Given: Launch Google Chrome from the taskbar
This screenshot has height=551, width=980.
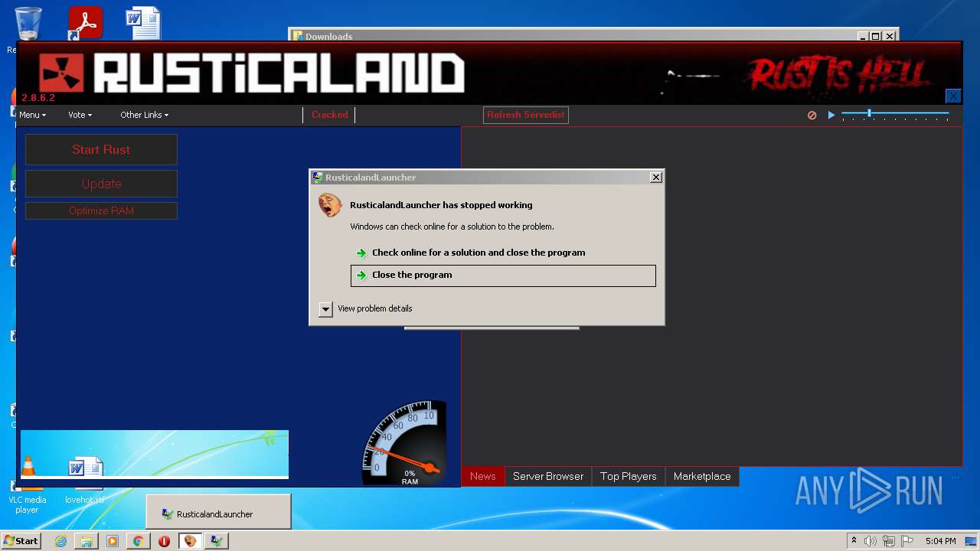Looking at the screenshot, I should click(x=138, y=541).
